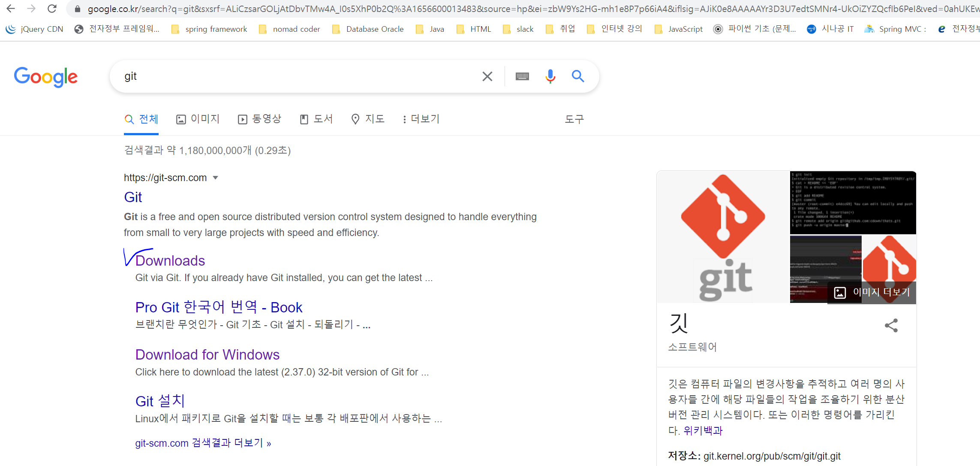Click the clear search X icon
The height and width of the screenshot is (466, 980).
[x=487, y=76]
